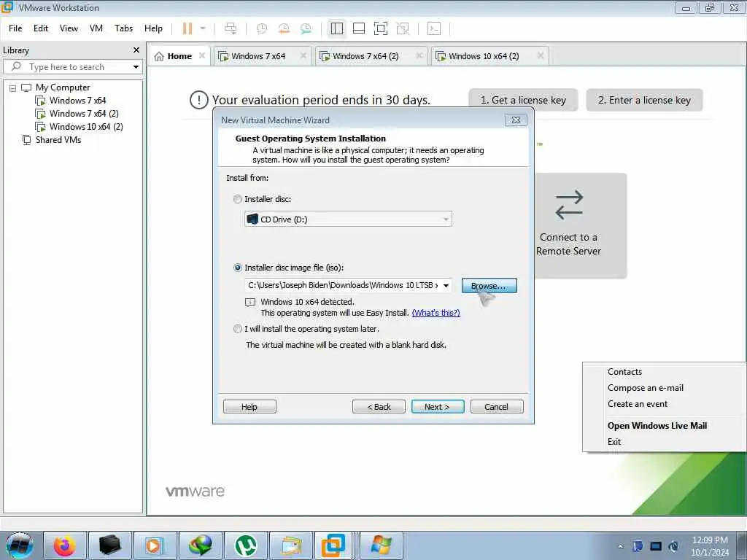Select I will install the operating system later

click(x=238, y=329)
